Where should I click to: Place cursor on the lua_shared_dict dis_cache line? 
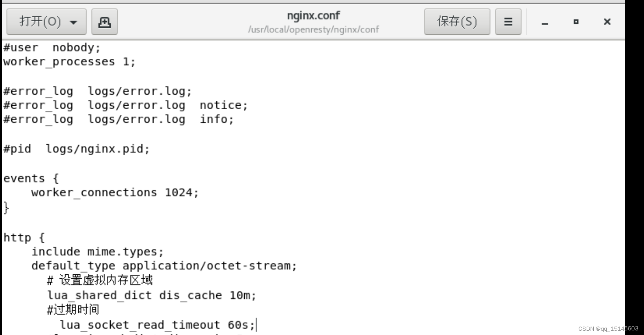(x=151, y=295)
